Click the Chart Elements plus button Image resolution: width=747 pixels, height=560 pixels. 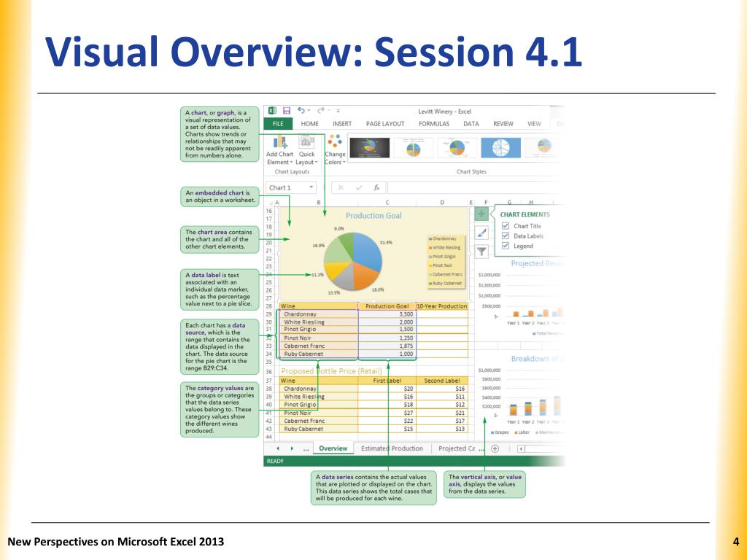481,214
